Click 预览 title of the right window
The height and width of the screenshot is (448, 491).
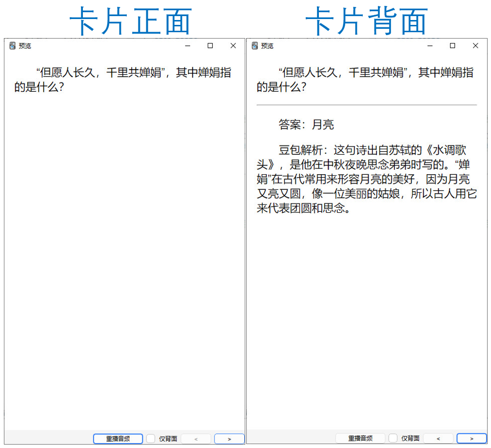pos(267,46)
